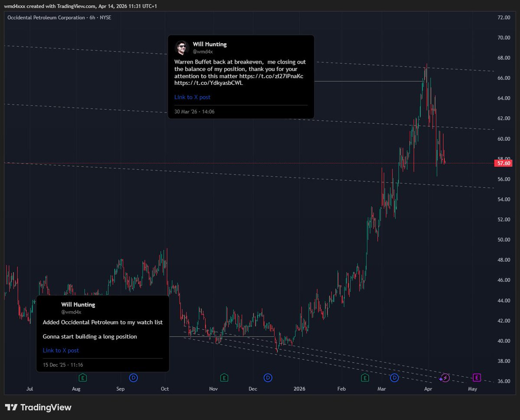Click the 64.00 price axis label
The width and height of the screenshot is (520, 420).
coord(504,98)
